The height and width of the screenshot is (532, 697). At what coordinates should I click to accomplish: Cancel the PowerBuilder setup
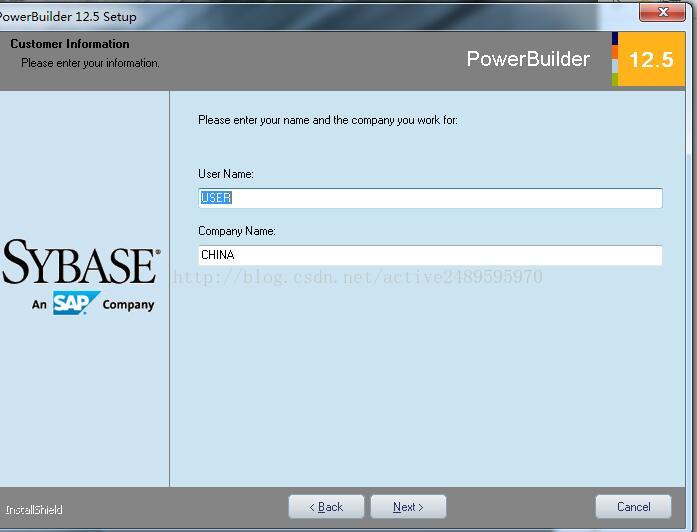pos(633,507)
